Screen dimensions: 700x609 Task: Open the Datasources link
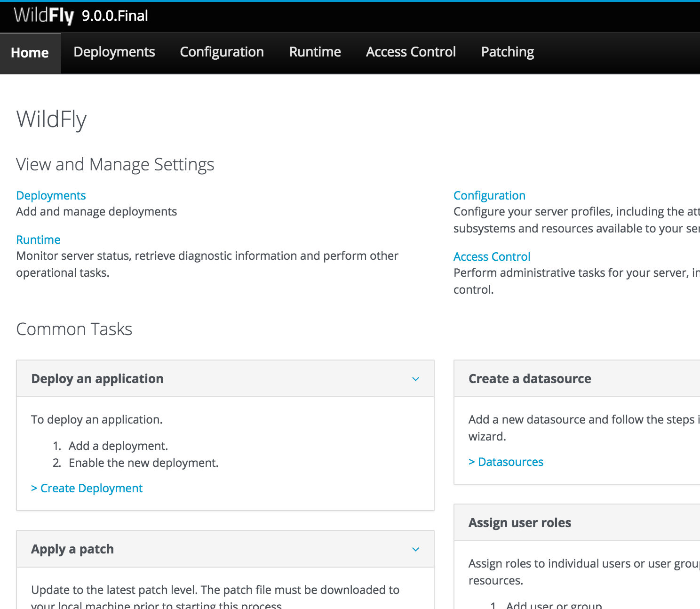click(506, 462)
